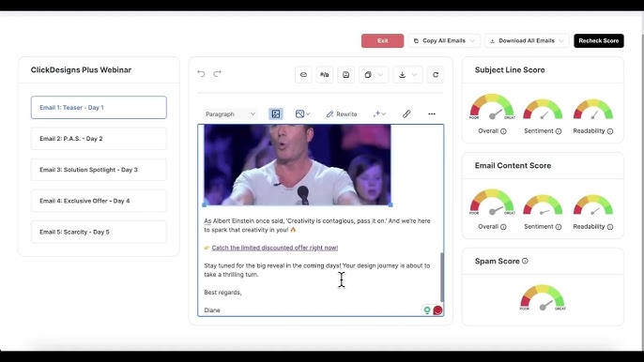Expand the download icon's dropdown chevron
The height and width of the screenshot is (362, 644).
coord(414,75)
